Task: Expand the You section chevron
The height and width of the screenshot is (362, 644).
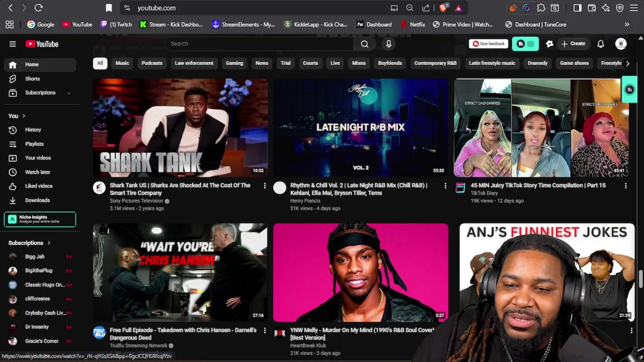Action: (24, 116)
